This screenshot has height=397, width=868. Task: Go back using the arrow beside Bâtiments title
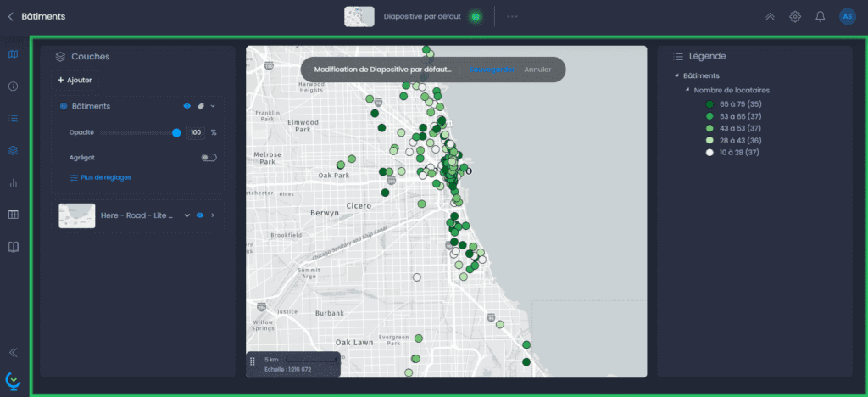tap(10, 17)
